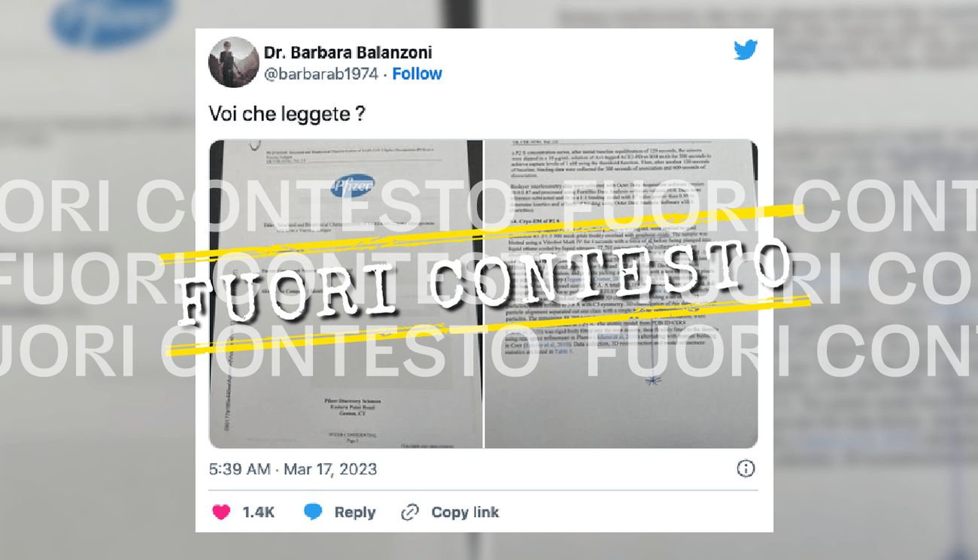Click the 1.4K like count

coord(258,512)
